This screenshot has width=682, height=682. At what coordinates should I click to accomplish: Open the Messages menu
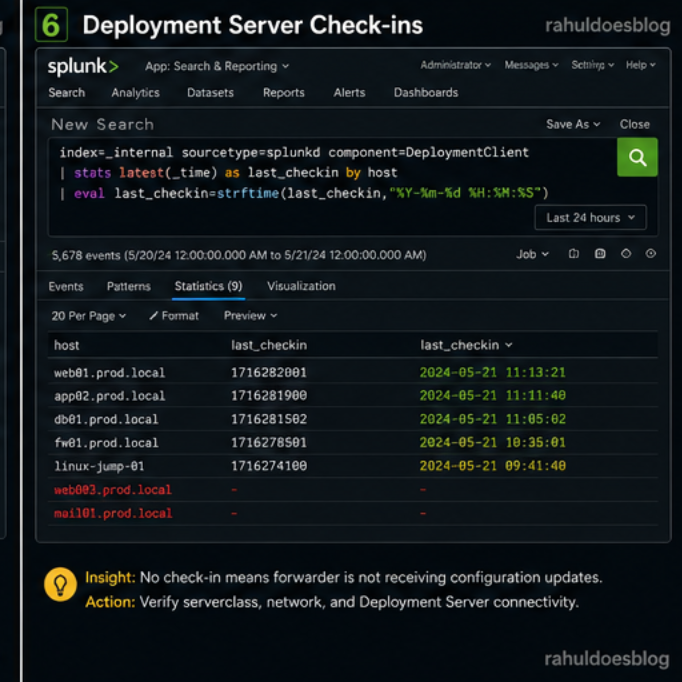point(531,65)
